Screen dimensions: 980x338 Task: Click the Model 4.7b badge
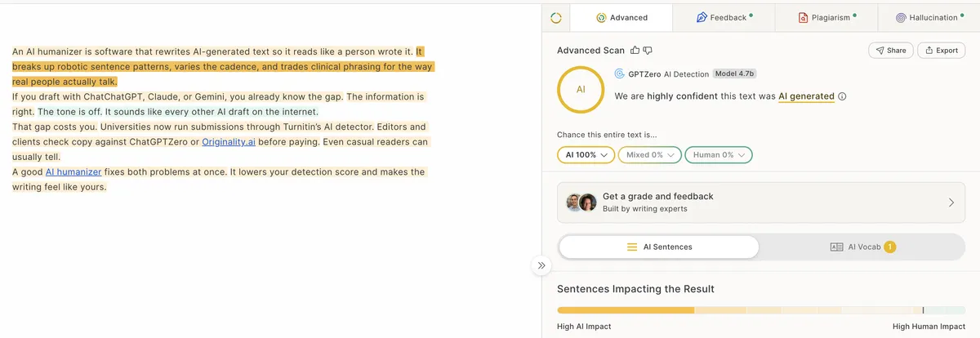click(734, 73)
